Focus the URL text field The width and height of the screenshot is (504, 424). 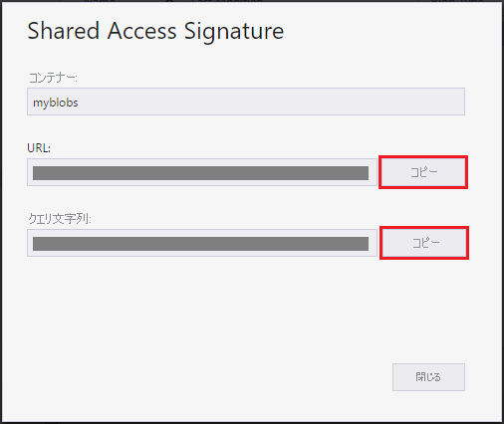tap(202, 172)
